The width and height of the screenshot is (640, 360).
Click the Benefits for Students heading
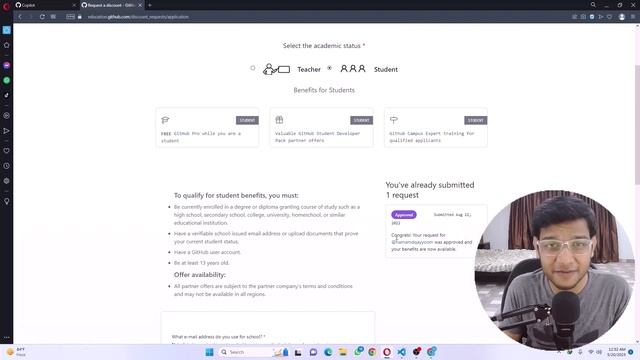pos(324,90)
